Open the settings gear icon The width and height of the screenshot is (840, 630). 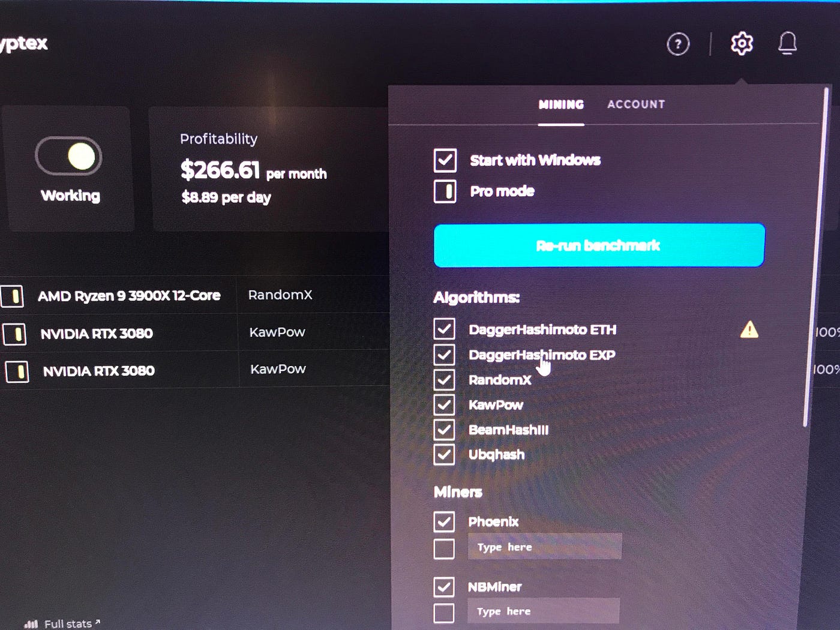742,43
